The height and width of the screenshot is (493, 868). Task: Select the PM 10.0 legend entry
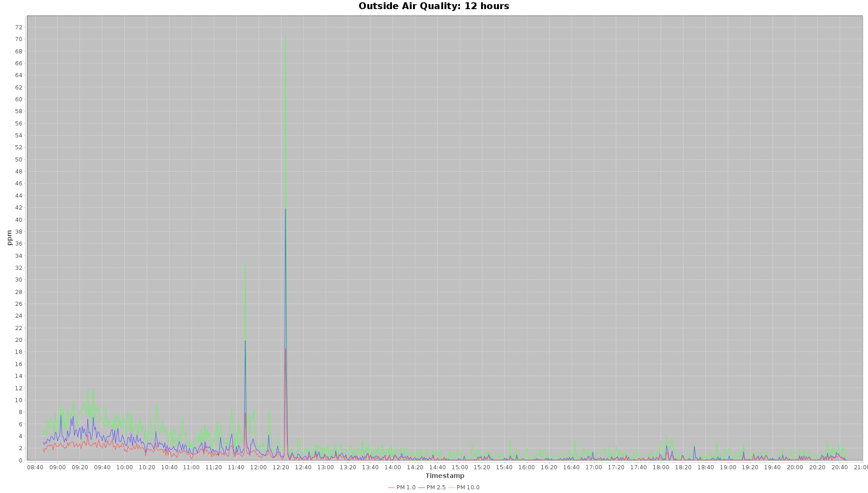[464, 488]
